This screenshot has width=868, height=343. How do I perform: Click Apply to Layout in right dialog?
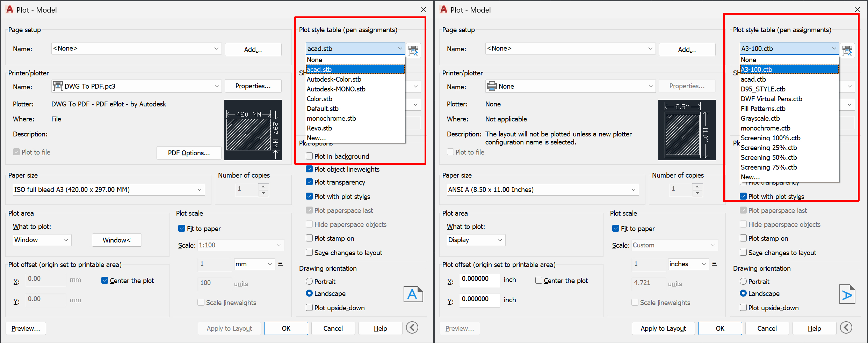(663, 328)
